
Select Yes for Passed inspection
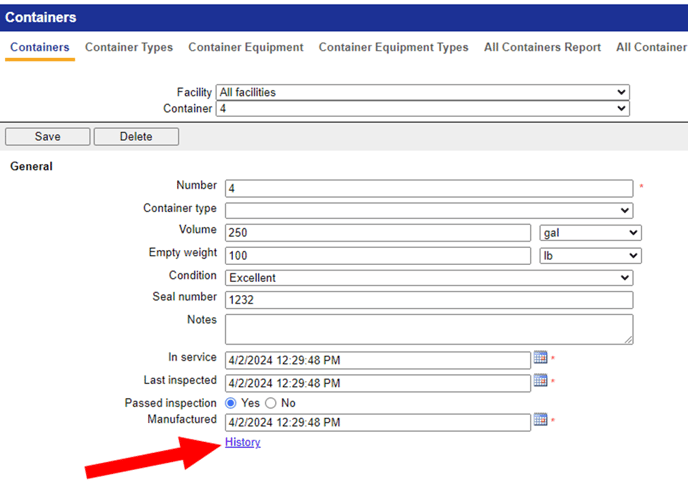click(231, 403)
